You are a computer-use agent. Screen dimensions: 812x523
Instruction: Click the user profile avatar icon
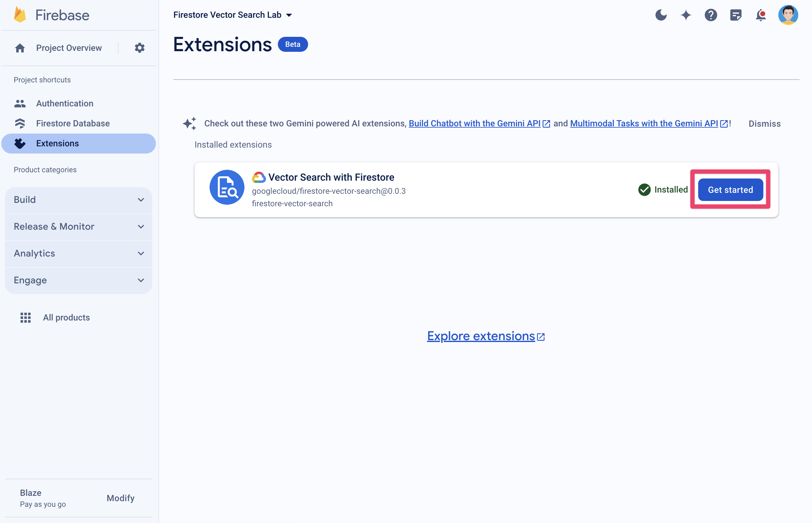790,15
